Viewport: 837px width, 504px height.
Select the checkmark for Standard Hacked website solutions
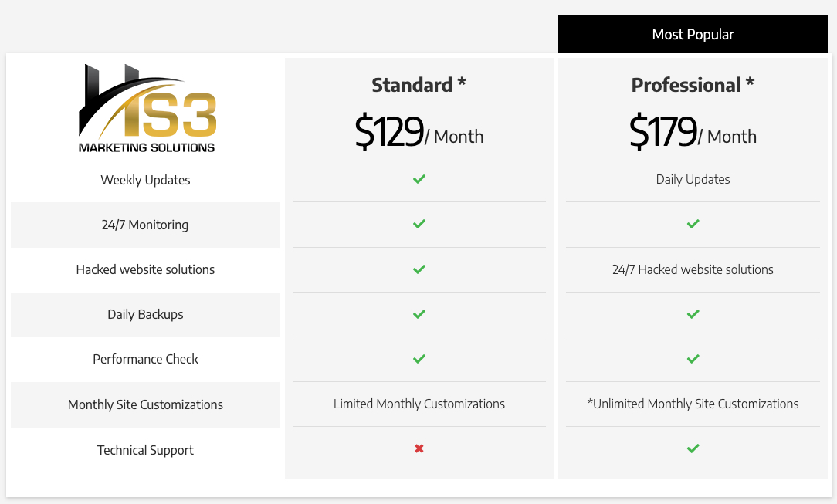click(x=418, y=269)
